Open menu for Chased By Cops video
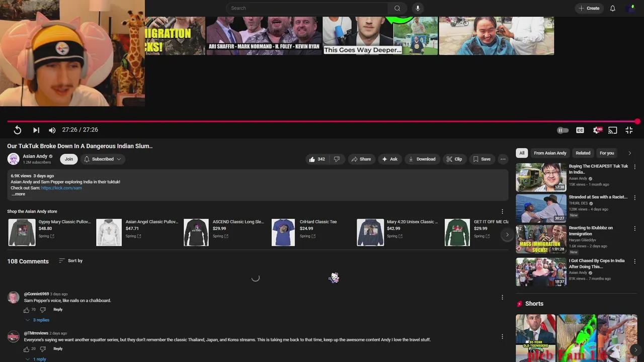Viewport: 644px width, 362px height. [x=634, y=261]
